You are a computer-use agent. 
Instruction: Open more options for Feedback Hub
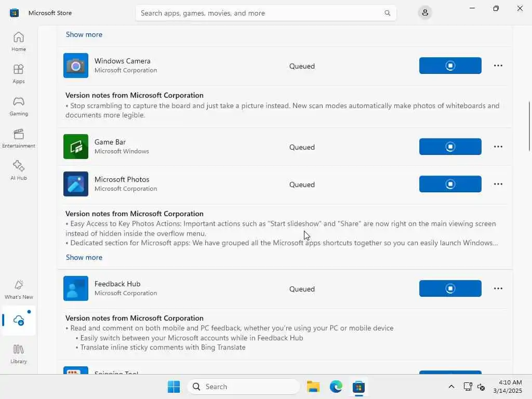(498, 288)
